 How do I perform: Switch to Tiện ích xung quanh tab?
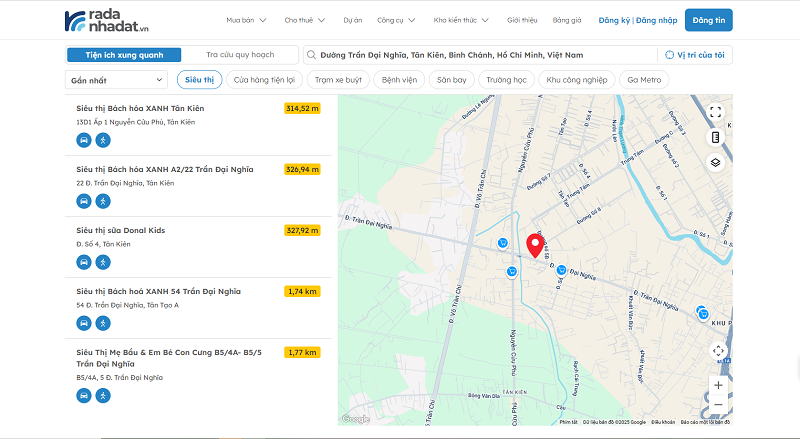pyautogui.click(x=124, y=55)
